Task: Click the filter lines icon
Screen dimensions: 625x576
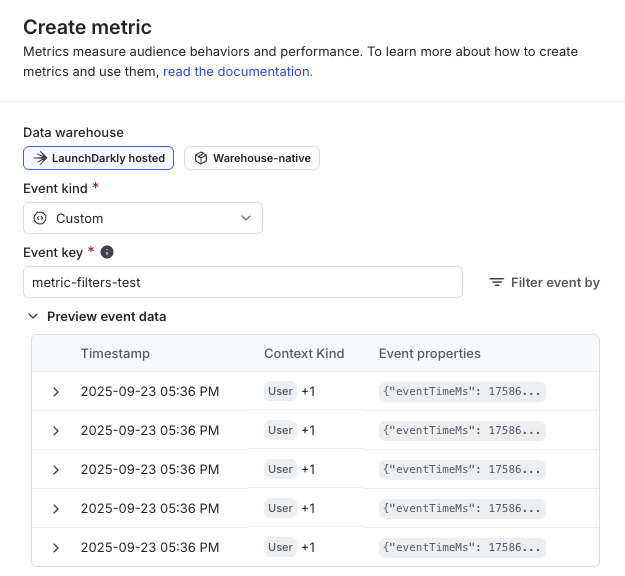Action: click(x=496, y=283)
